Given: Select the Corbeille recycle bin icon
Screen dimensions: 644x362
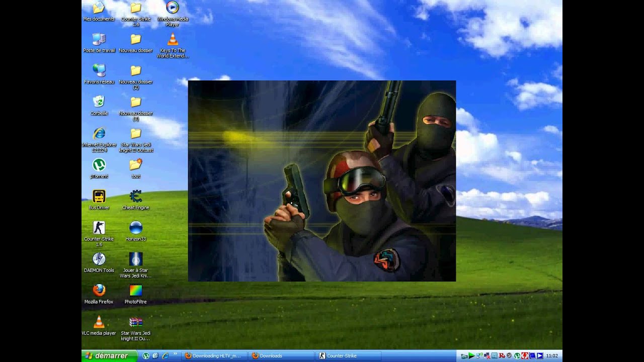Looking at the screenshot, I should [99, 106].
